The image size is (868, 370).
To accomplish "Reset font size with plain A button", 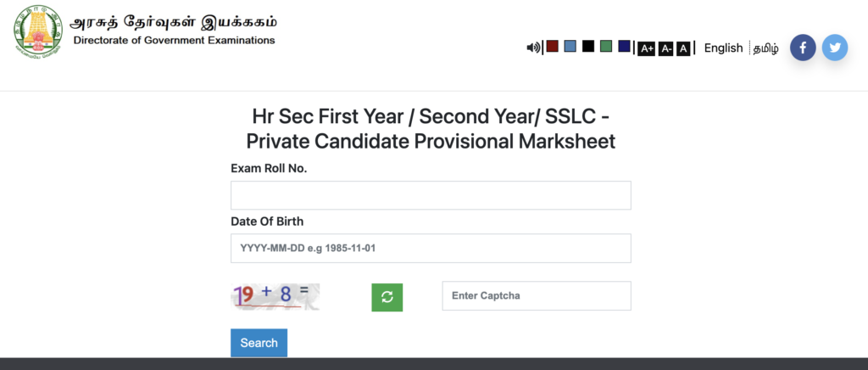I will [x=684, y=48].
